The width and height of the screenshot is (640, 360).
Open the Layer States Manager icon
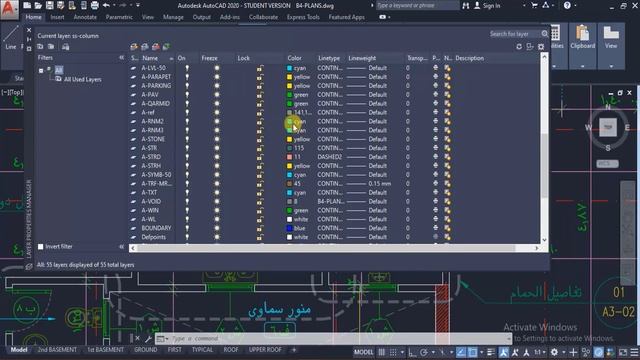65,47
